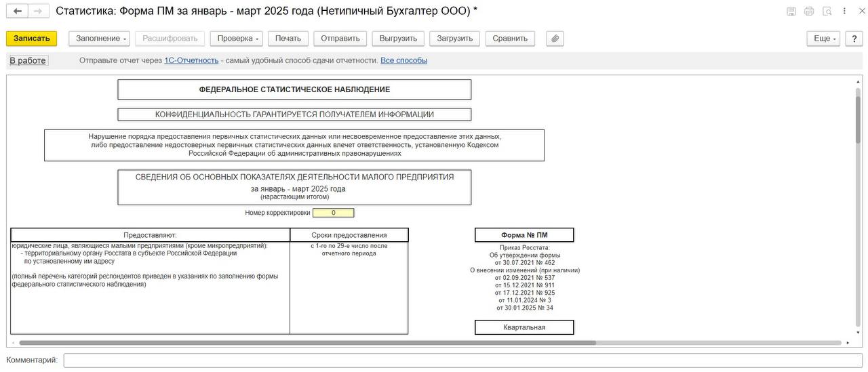Click the scroll down arrow of the form
This screenshot has width=868, height=372.
(858, 332)
